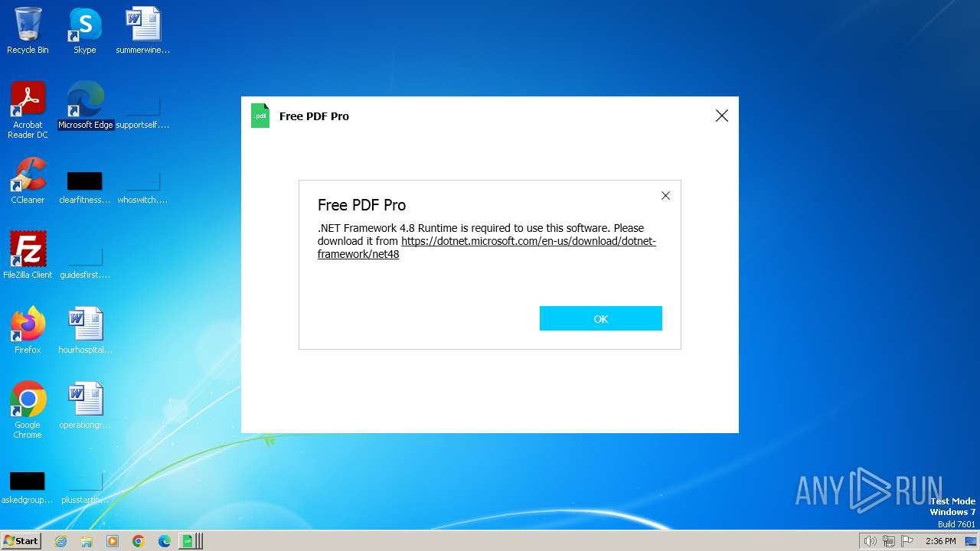
Task: Open the Recycle Bin desktop icon
Action: pos(28,31)
